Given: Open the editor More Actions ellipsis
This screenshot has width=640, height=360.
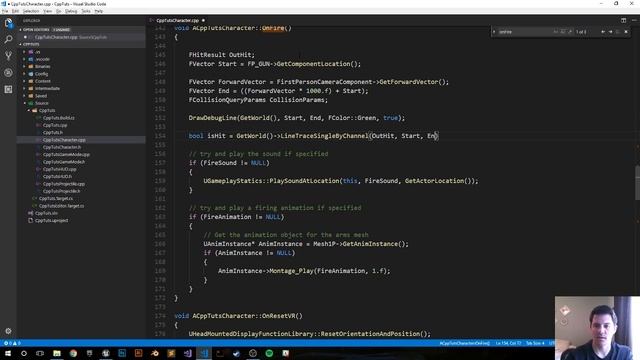Looking at the screenshot, I should (x=634, y=20).
